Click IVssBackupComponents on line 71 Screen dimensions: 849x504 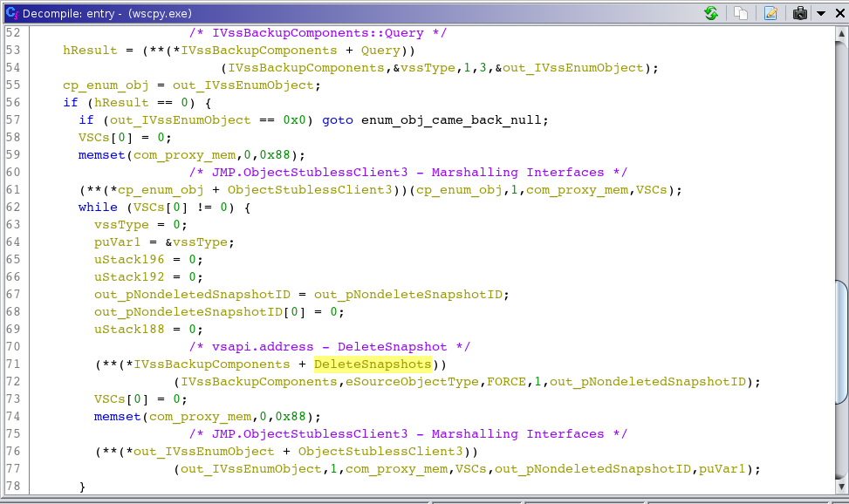(x=212, y=364)
